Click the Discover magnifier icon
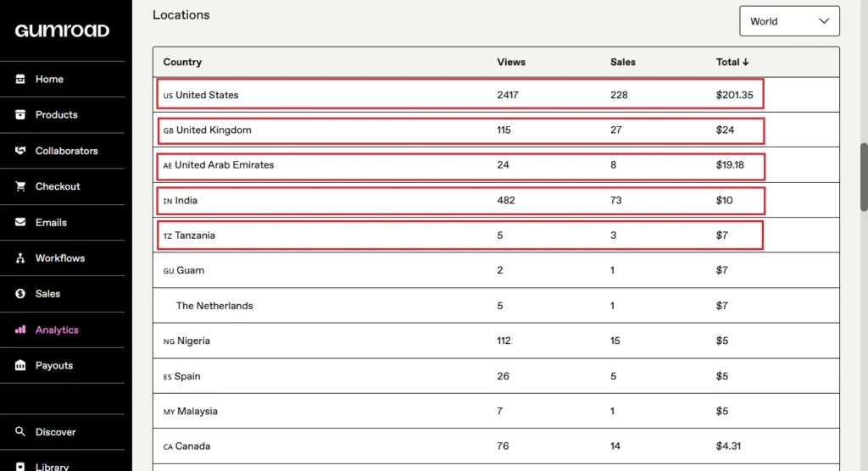 (20, 432)
